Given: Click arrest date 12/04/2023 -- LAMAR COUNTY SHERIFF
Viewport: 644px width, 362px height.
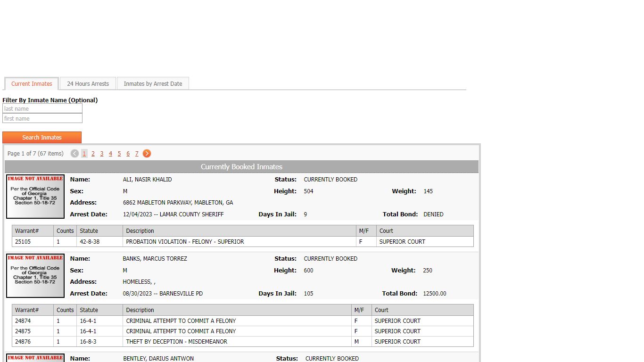Looking at the screenshot, I should coord(173,214).
